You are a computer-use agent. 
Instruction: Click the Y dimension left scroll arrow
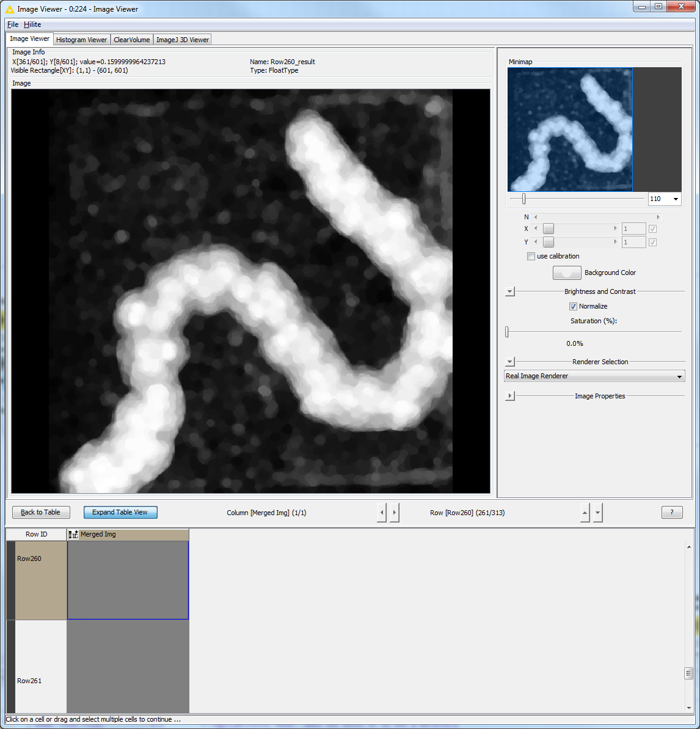coord(536,243)
